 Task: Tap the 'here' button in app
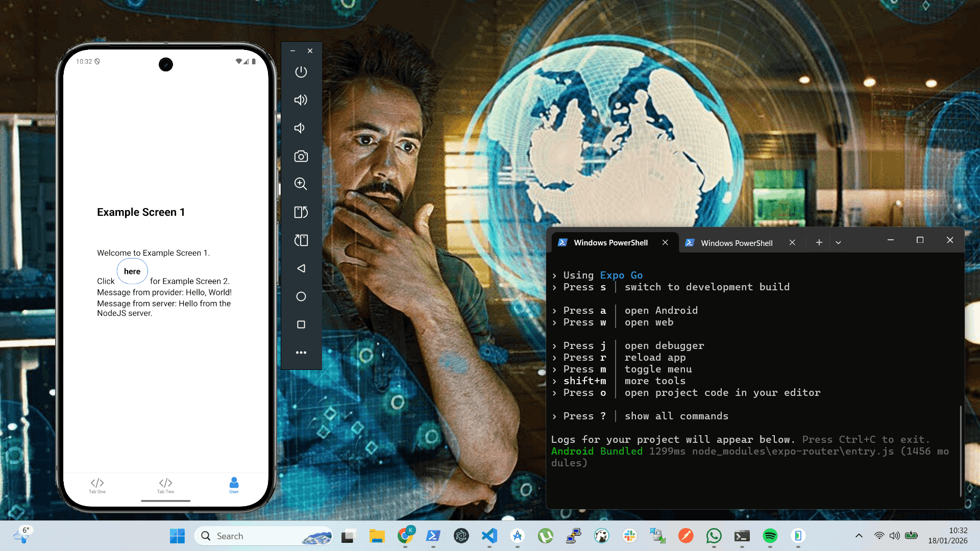pyautogui.click(x=132, y=271)
